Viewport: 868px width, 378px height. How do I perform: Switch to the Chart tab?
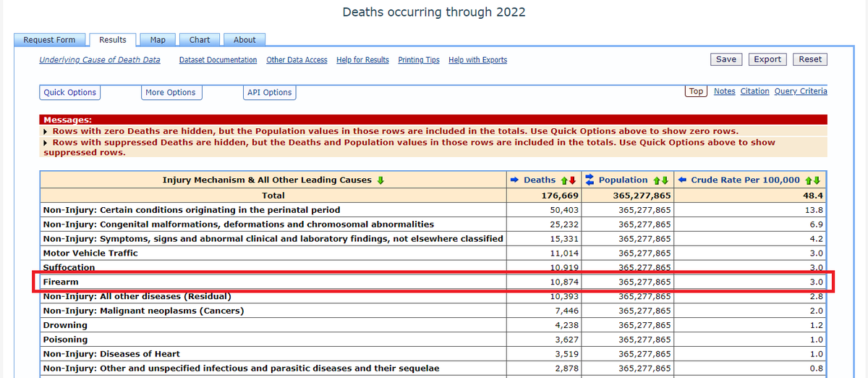pyautogui.click(x=200, y=40)
